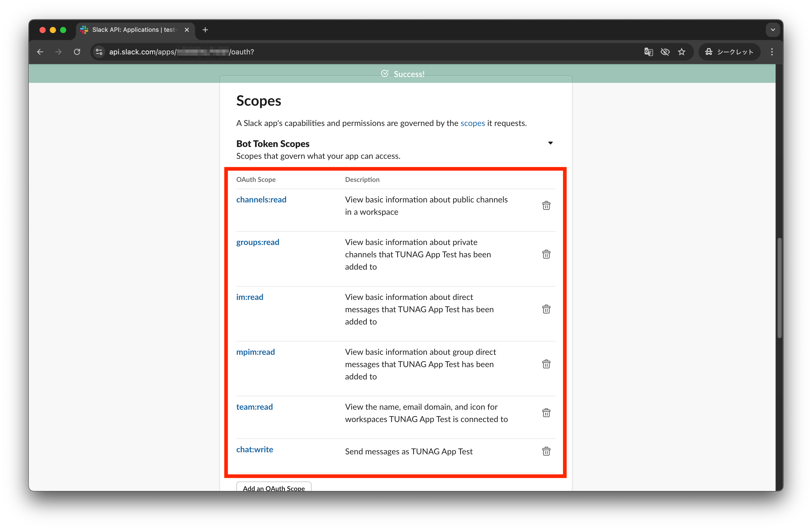Open a new browser tab
The height and width of the screenshot is (529, 812).
click(205, 30)
